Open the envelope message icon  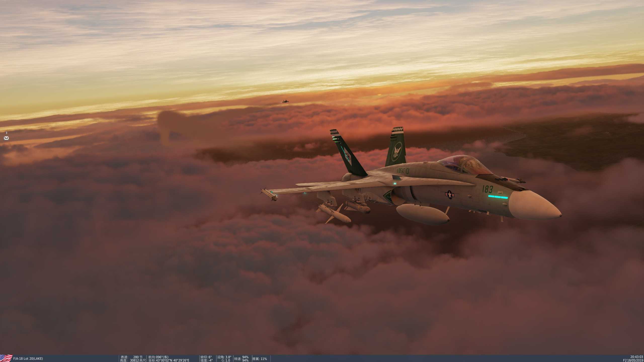6,138
